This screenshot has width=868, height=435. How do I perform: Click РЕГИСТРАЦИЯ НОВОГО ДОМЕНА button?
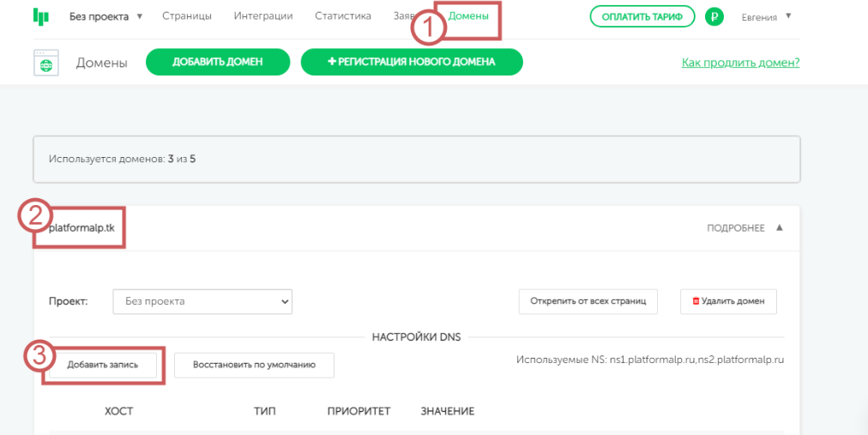tap(411, 63)
